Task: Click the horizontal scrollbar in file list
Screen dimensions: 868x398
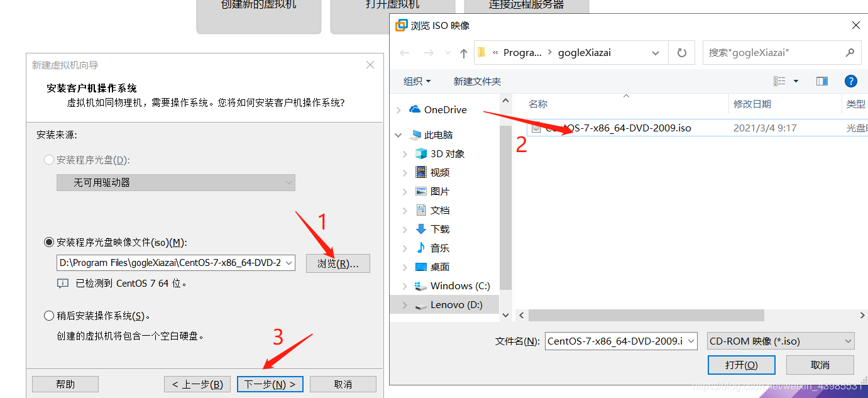Action: [x=646, y=315]
